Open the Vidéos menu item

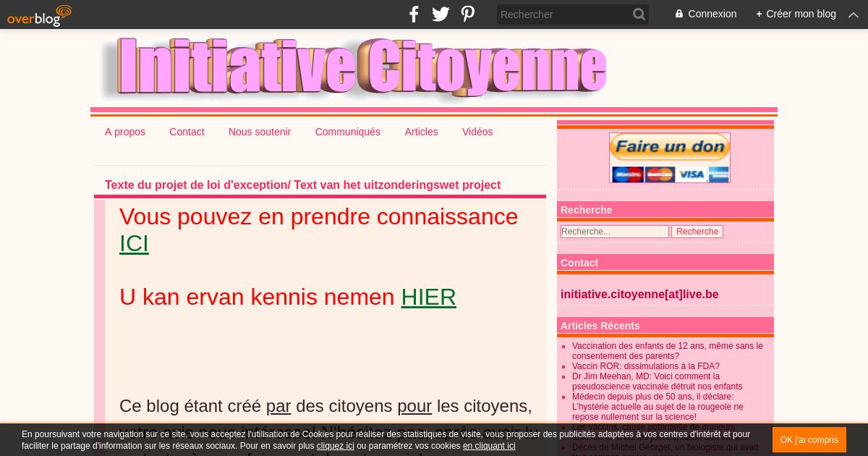(x=477, y=132)
